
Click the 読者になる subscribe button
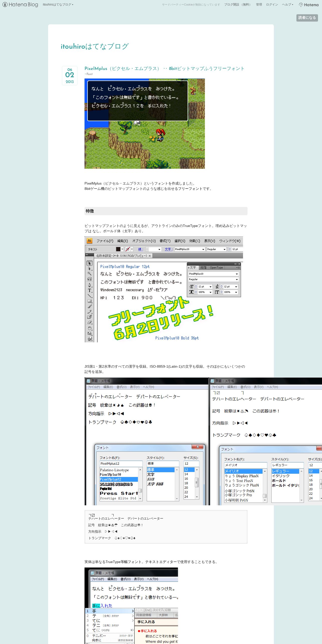307,18
